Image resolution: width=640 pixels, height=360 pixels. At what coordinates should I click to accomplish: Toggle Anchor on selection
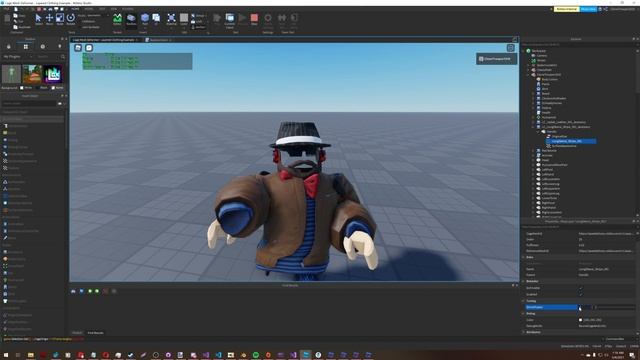point(198,27)
